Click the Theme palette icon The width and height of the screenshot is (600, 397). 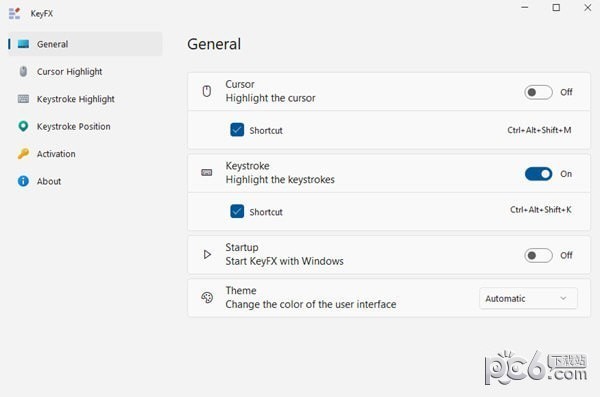(207, 297)
